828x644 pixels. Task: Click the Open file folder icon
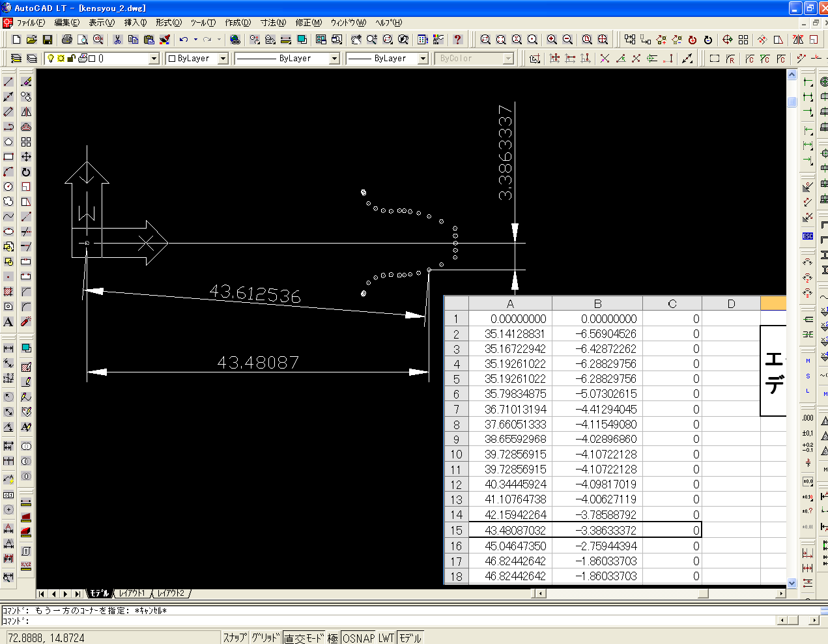[x=32, y=40]
